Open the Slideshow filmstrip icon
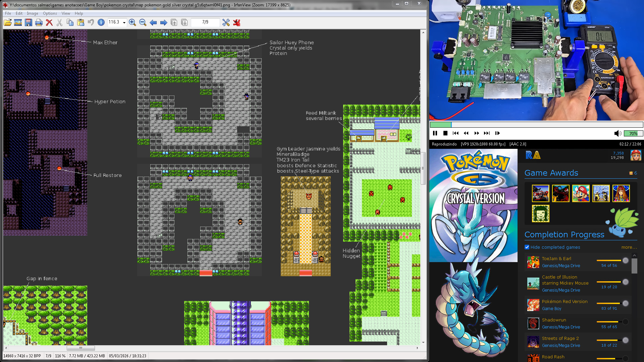The height and width of the screenshot is (362, 644). coord(18,22)
